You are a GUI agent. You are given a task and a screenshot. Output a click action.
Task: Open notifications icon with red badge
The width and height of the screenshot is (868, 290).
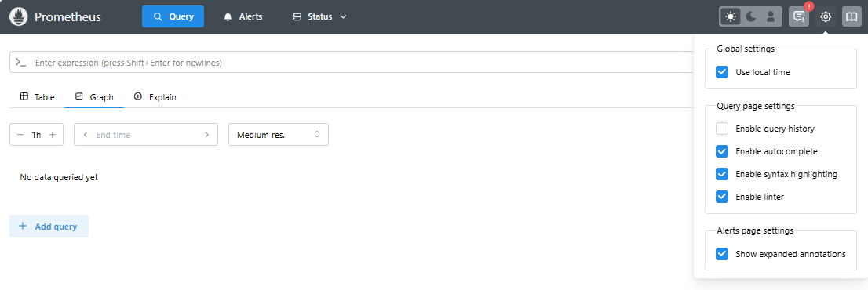799,16
